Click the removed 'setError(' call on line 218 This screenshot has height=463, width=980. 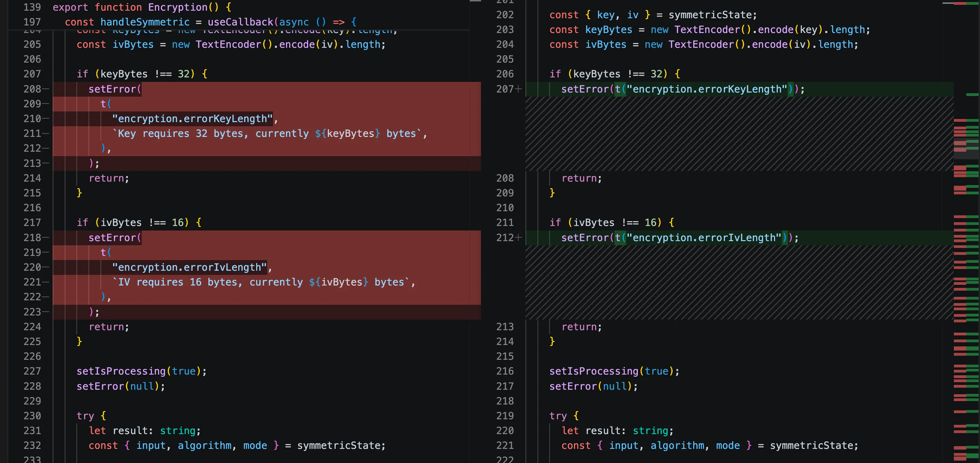pyautogui.click(x=115, y=238)
